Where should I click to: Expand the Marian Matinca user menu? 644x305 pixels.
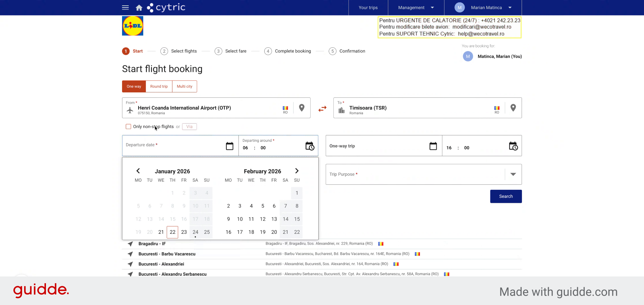tap(483, 7)
